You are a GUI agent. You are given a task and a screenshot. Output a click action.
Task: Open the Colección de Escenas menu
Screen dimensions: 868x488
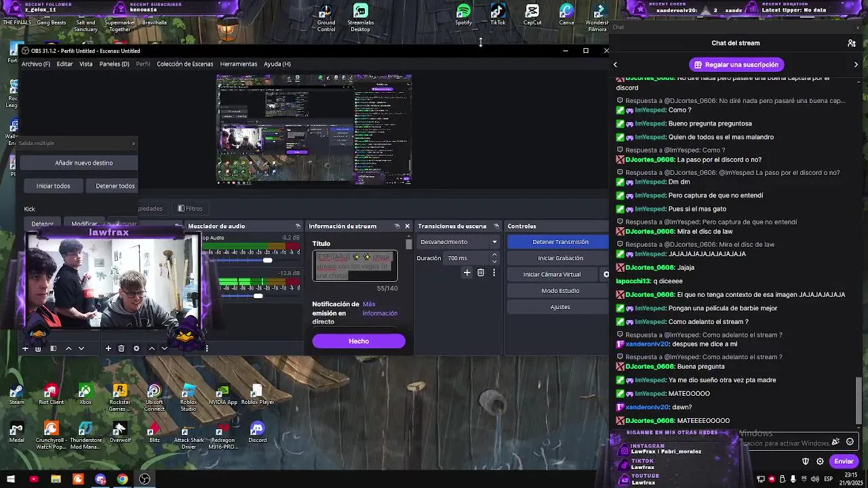tap(185, 64)
